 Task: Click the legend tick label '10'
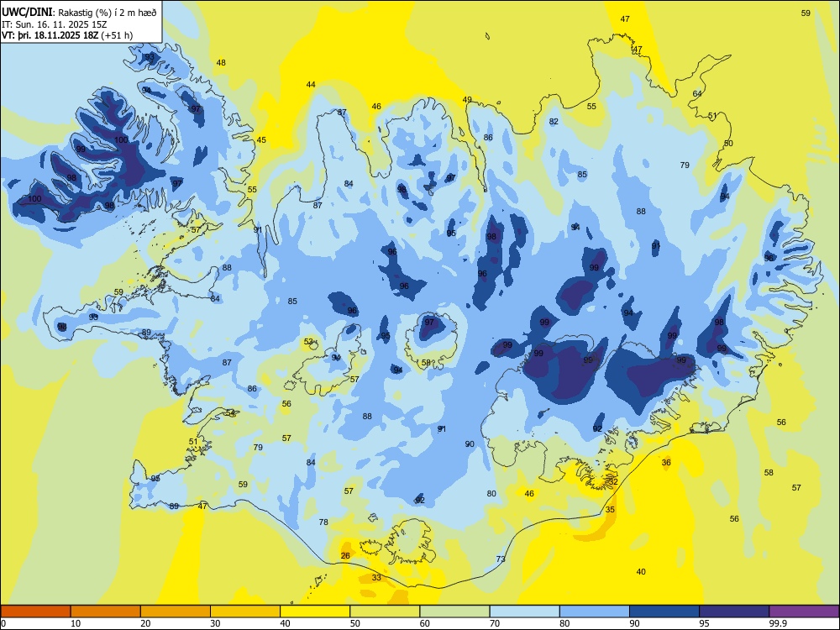pyautogui.click(x=76, y=623)
